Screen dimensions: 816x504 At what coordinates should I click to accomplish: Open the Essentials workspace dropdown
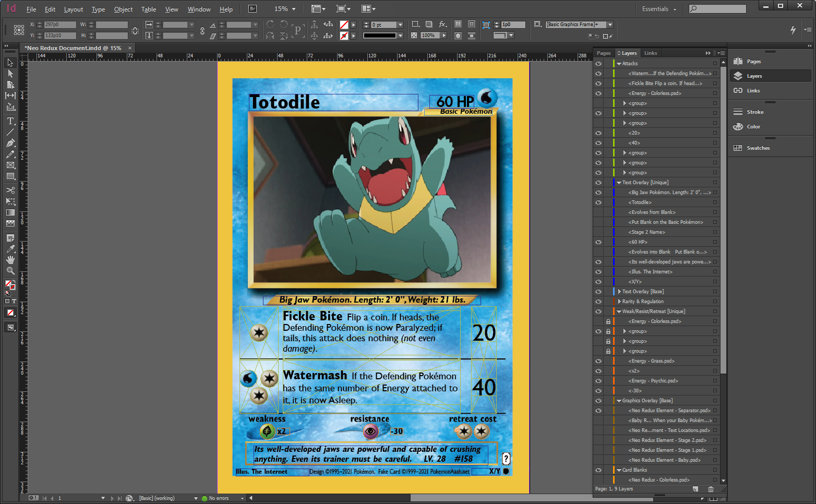click(659, 9)
